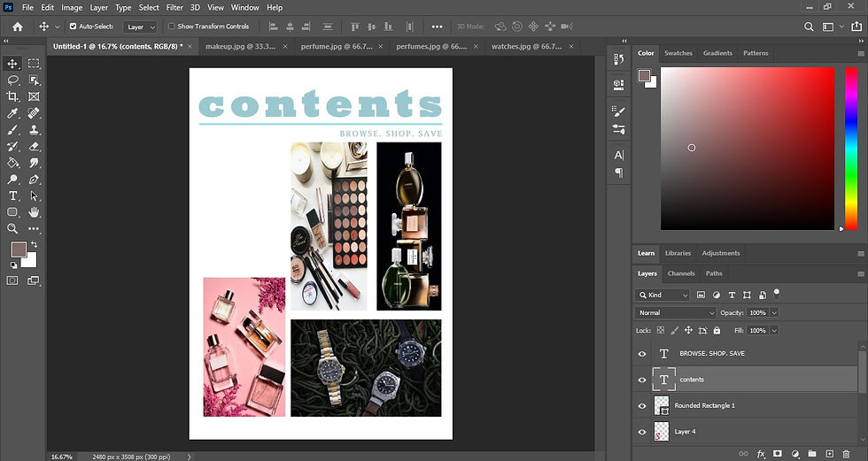Select the Lasso tool
The width and height of the screenshot is (868, 461).
12,81
